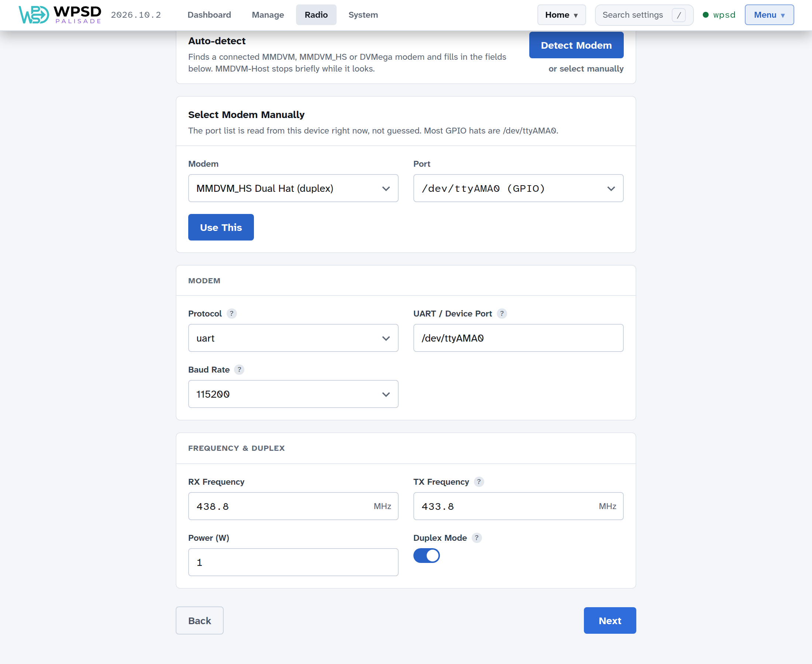Click the green wpsd status indicator
The image size is (812, 664).
pos(719,15)
